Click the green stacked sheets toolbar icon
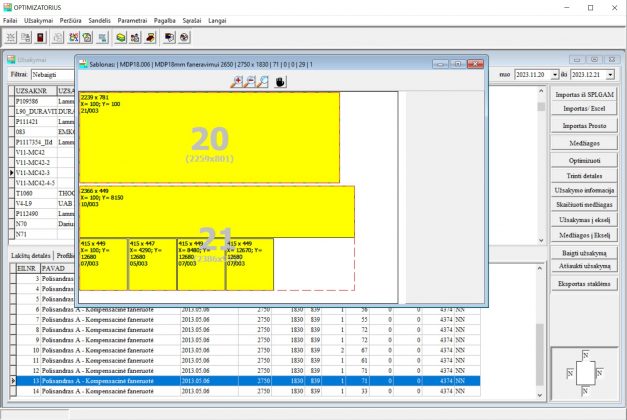Image resolution: width=627 pixels, height=420 pixels. point(119,37)
